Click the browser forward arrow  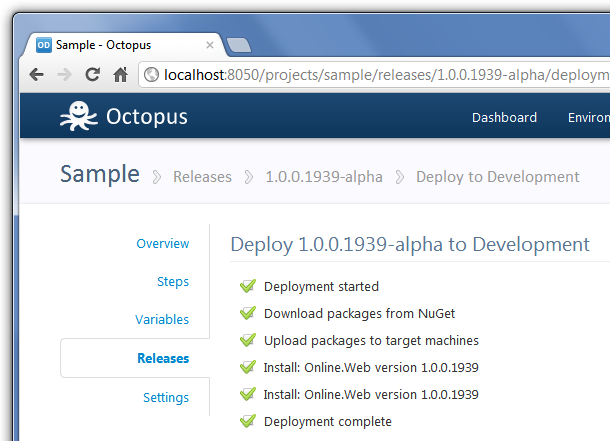(65, 74)
